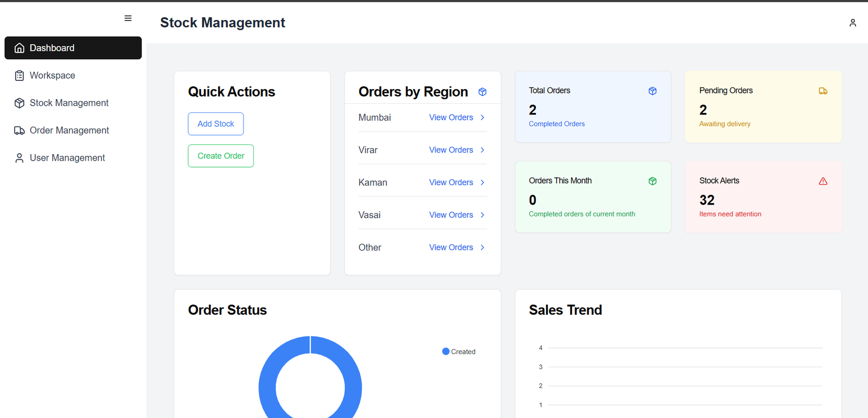Click the truck icon on Pending Orders card

click(823, 91)
